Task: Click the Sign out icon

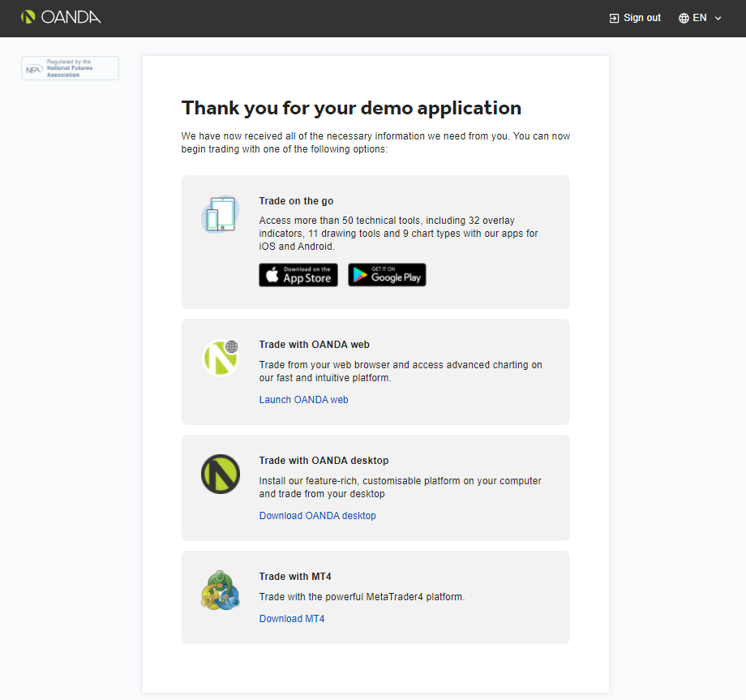Action: (614, 18)
